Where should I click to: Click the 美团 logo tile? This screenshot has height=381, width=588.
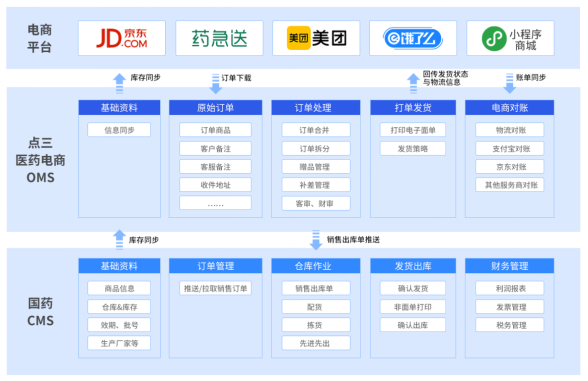[316, 38]
